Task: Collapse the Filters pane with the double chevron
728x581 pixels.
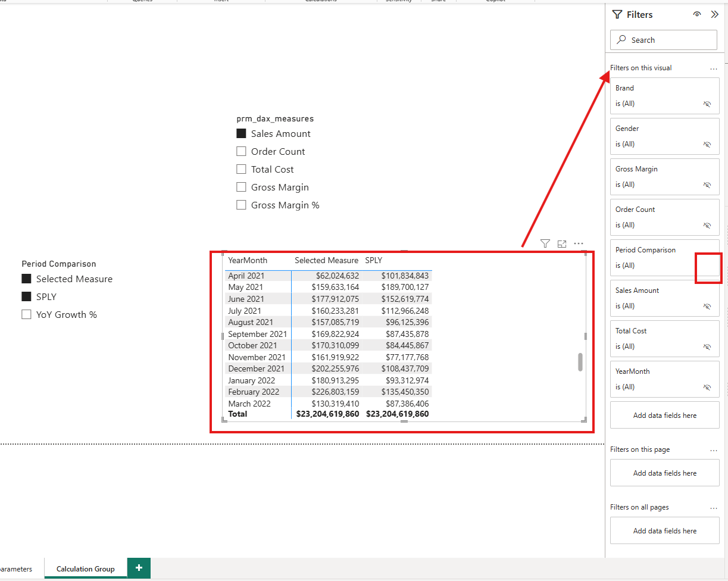Action: [x=715, y=15]
